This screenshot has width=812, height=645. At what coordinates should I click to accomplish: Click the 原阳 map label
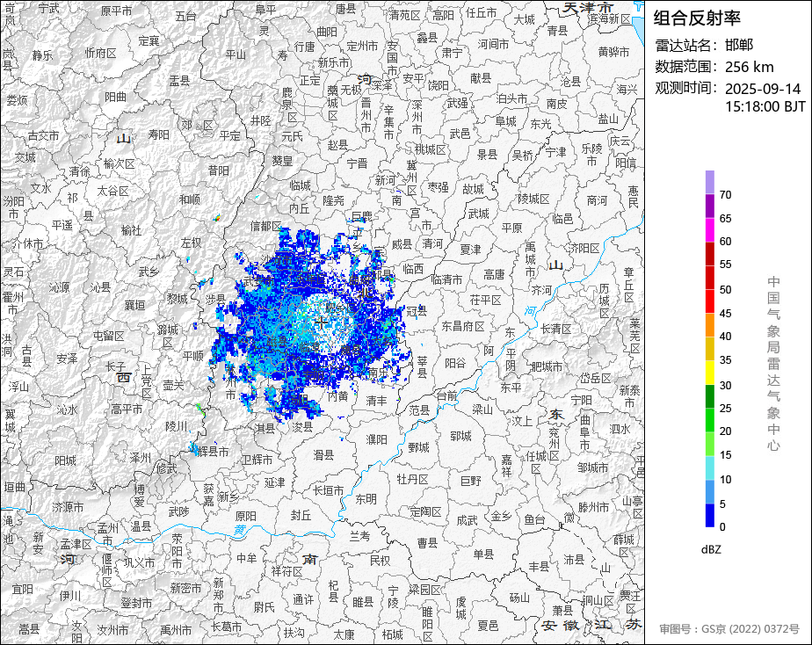tap(245, 517)
